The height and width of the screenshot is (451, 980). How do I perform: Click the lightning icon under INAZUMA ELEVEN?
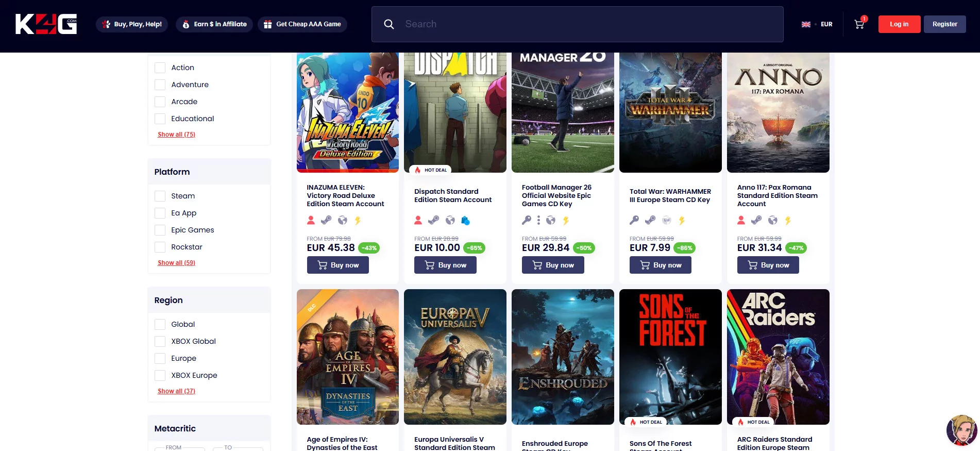click(358, 221)
